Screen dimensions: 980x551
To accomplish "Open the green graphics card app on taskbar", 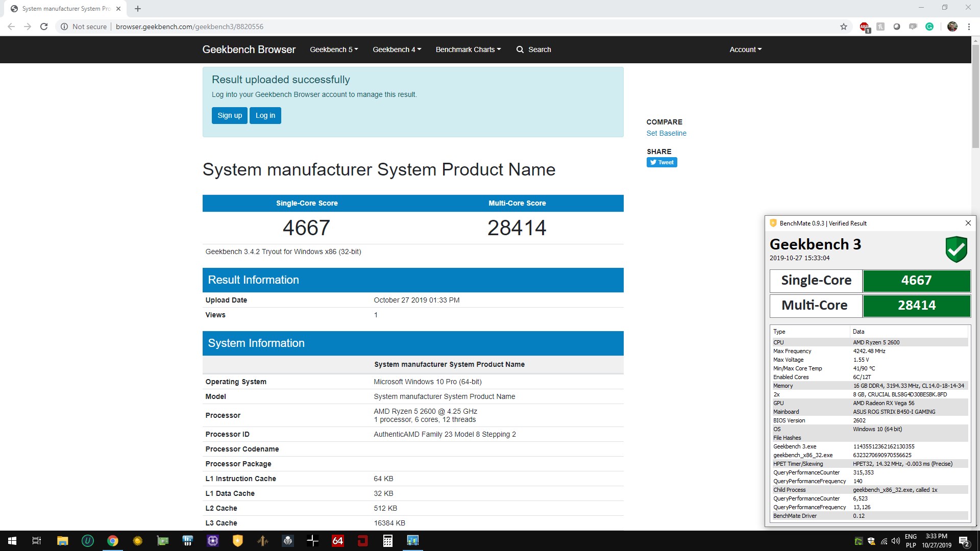I will click(163, 541).
